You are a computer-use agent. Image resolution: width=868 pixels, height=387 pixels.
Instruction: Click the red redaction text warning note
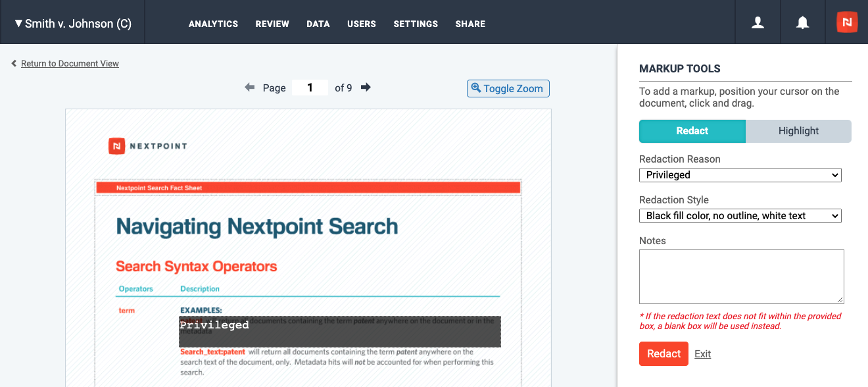click(740, 321)
